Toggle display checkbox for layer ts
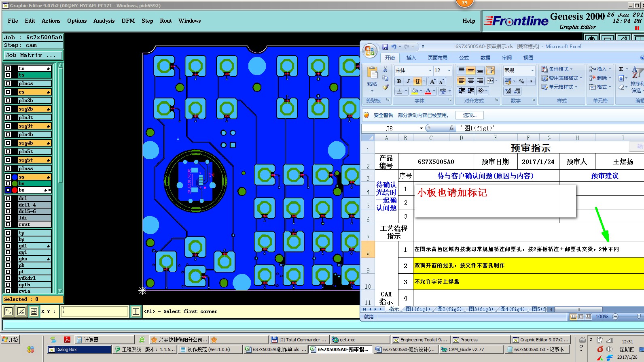 pos(8,75)
